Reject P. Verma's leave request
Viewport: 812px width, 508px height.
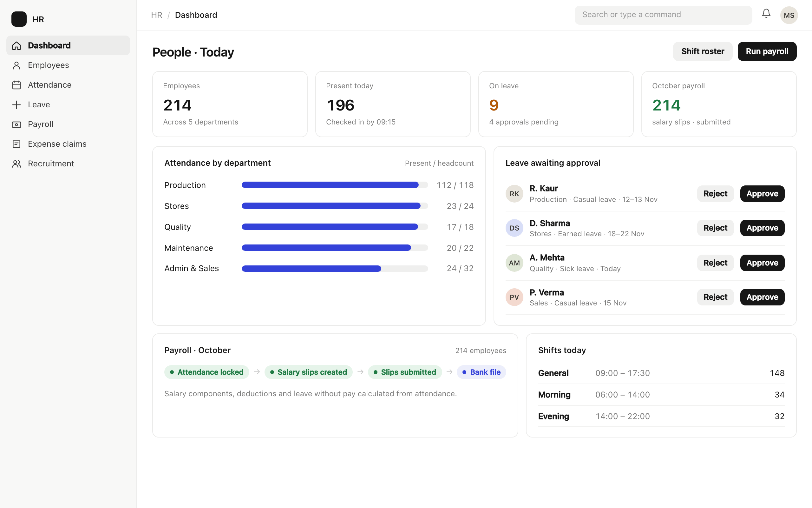(715, 297)
